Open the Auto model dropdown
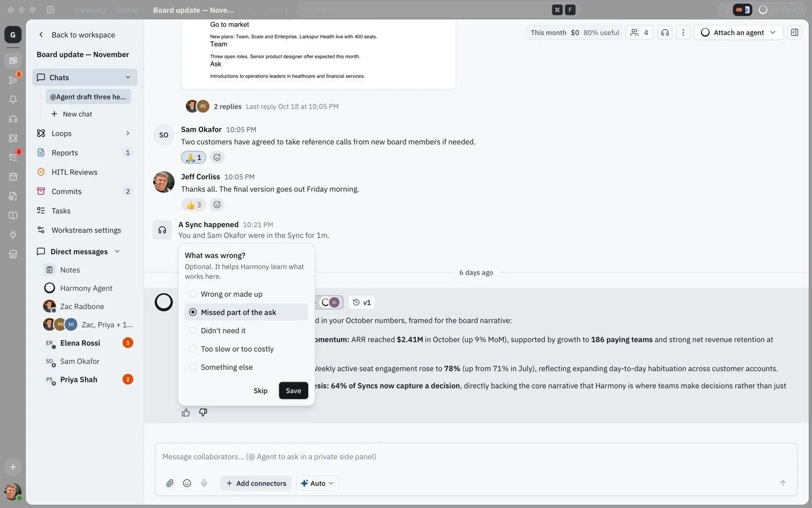Screen dimensions: 812x508 point(317,483)
